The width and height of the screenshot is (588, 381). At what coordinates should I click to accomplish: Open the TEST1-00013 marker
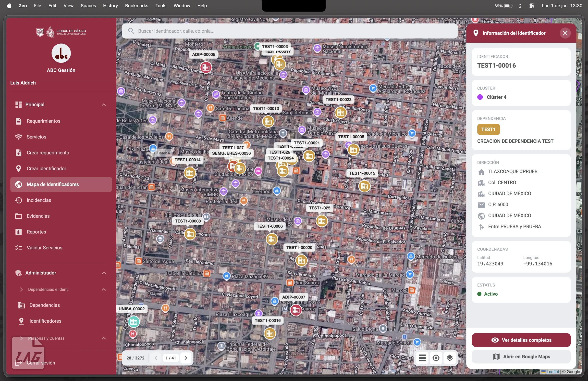click(x=268, y=121)
